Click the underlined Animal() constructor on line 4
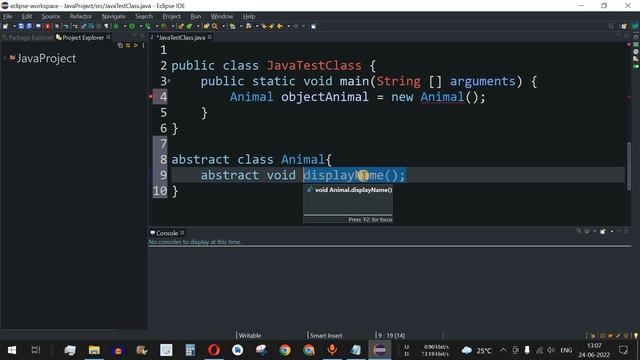Image resolution: width=640 pixels, height=360 pixels. (x=442, y=97)
